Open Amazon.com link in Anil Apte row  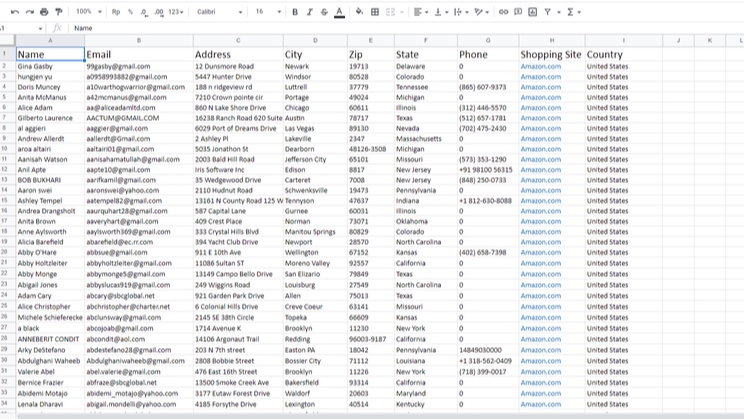(540, 169)
